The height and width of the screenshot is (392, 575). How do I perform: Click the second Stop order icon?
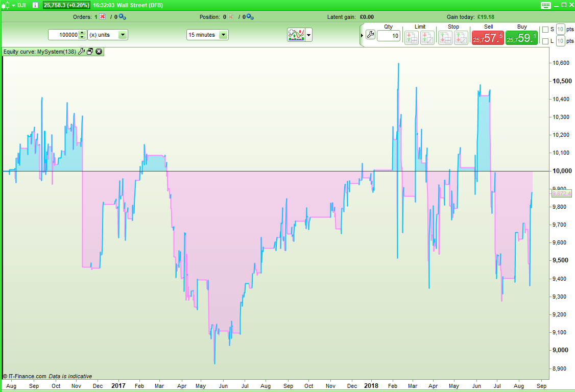pyautogui.click(x=461, y=37)
